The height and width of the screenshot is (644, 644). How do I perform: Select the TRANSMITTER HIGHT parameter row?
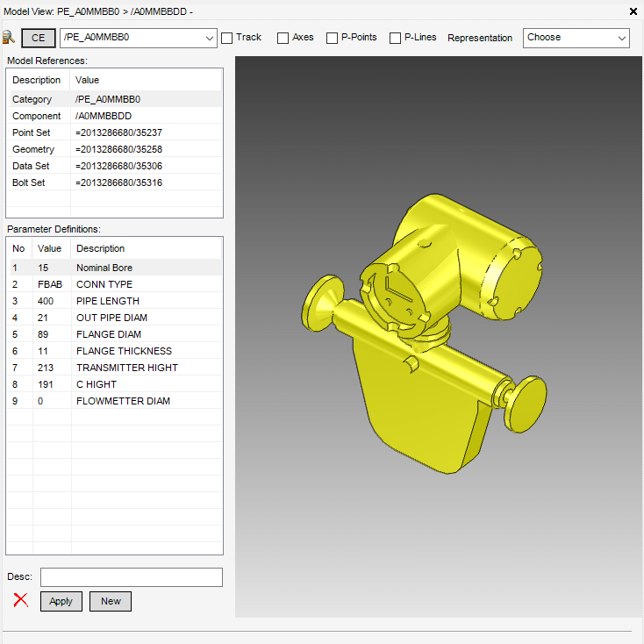coord(114,368)
